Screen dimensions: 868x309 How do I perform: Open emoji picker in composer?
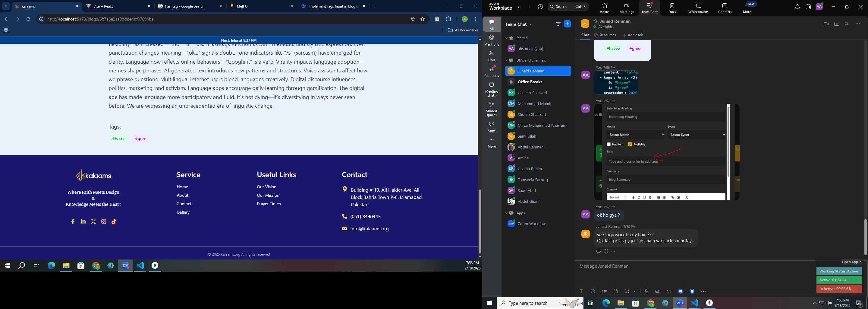coord(593,291)
